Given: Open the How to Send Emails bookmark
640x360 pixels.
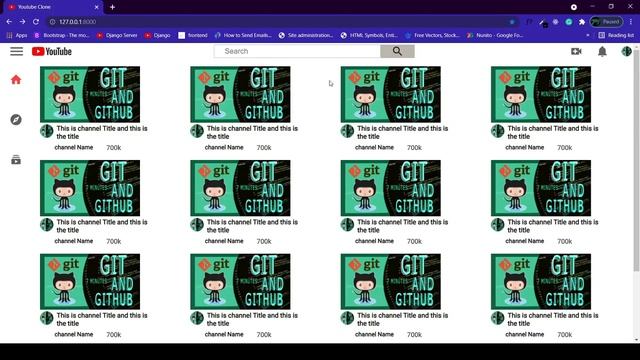Looking at the screenshot, I should pyautogui.click(x=243, y=36).
